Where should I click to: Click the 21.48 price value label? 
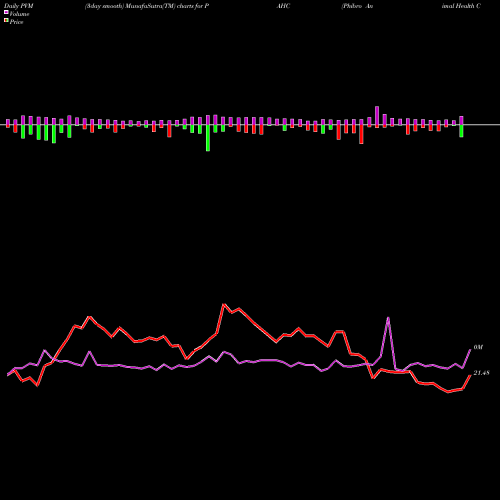click(x=481, y=373)
